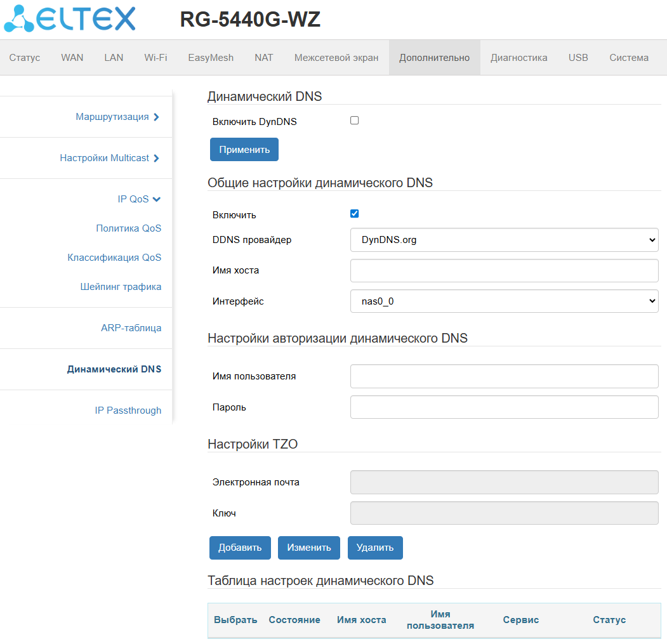Screen dimensions: 667x644
Task: Focus the Имя пользователя input field
Action: click(504, 376)
